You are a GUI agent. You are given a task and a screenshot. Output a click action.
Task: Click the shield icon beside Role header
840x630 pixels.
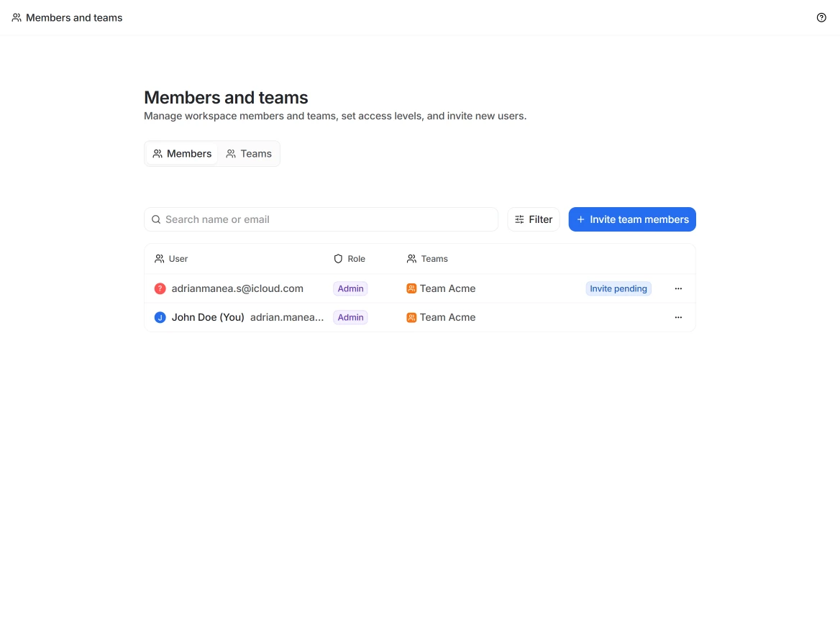click(x=338, y=259)
